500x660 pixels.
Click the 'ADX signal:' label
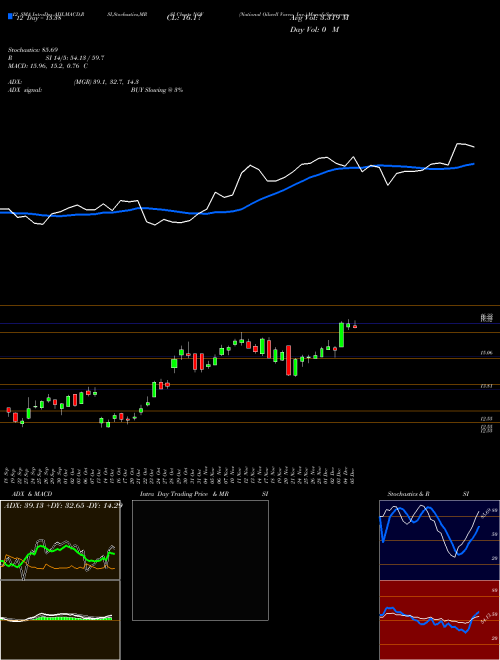[25, 90]
